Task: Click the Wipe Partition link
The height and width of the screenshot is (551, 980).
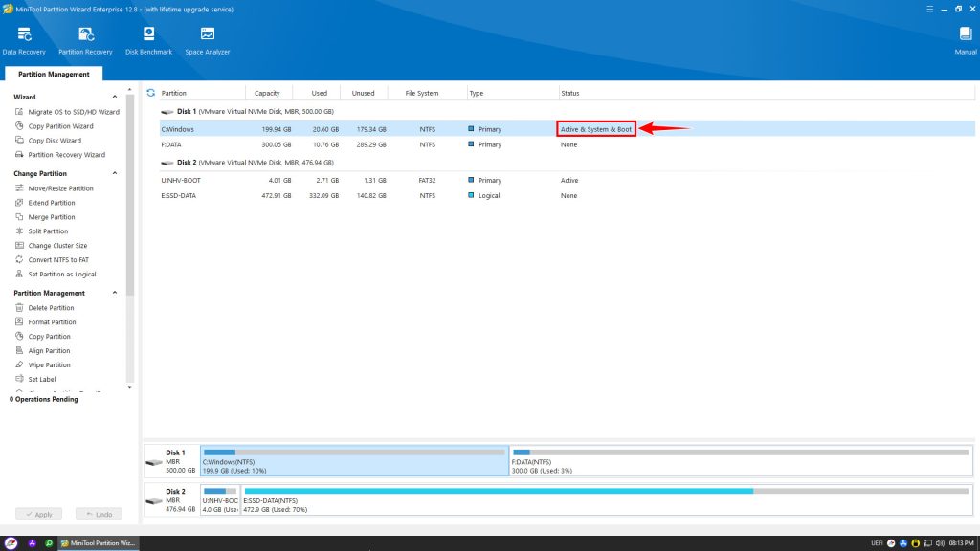Action: [50, 364]
